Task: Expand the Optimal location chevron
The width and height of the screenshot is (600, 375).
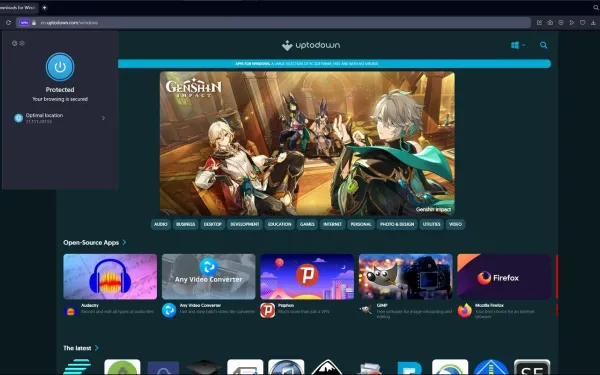Action: tap(103, 118)
